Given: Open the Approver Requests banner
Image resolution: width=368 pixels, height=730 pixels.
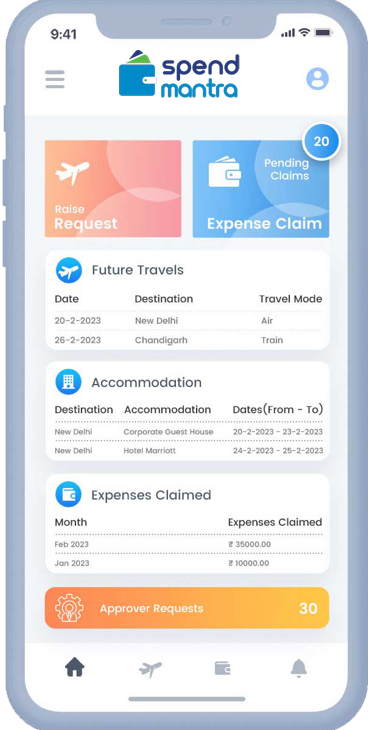Looking at the screenshot, I should 187,608.
